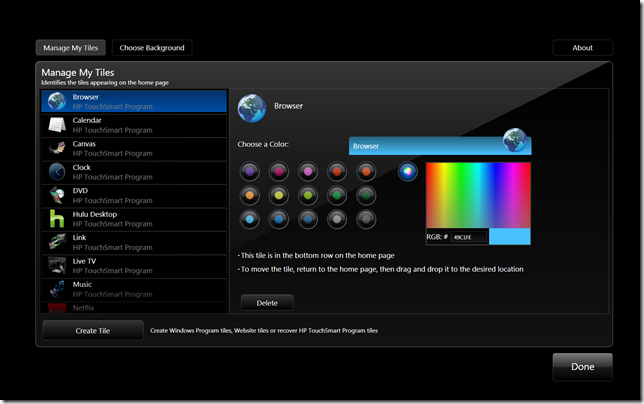Click the DVD tile icon

[57, 195]
